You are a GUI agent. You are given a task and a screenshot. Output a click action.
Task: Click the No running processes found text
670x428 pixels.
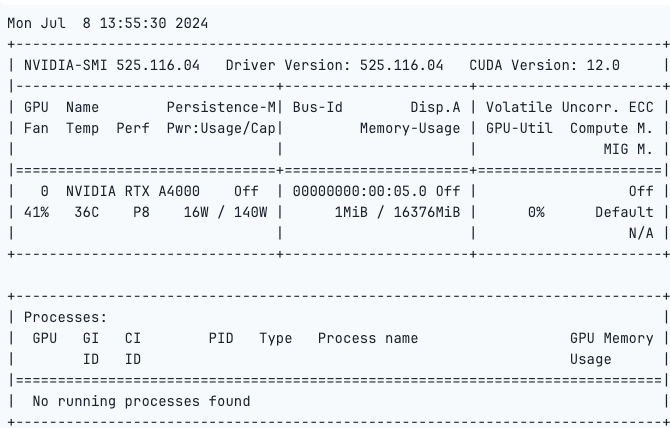pos(141,402)
